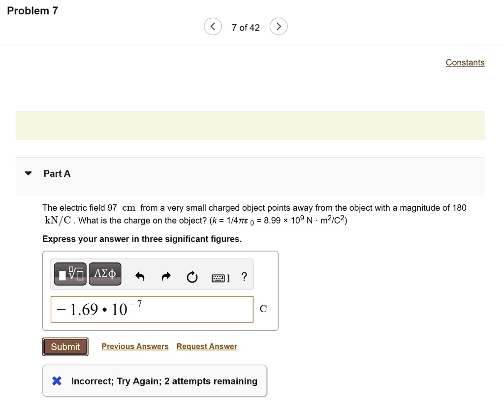Click the Part A disclosure triangle

(28, 173)
